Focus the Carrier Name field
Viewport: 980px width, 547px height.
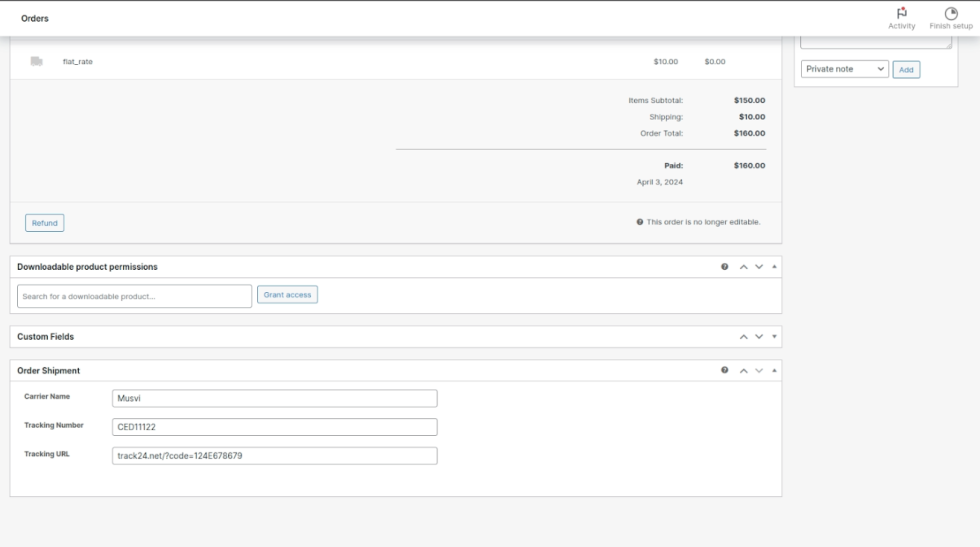click(x=275, y=398)
